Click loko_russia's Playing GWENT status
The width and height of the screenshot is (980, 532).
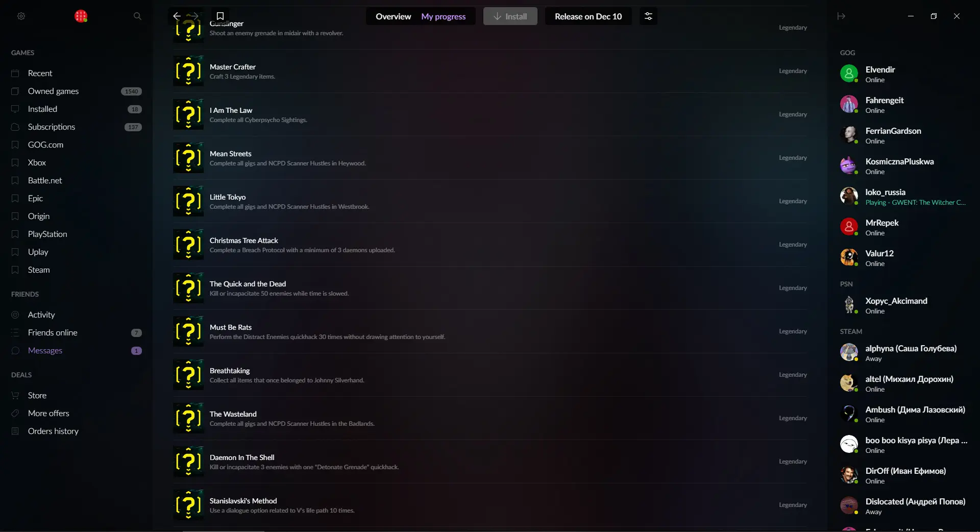coord(915,203)
